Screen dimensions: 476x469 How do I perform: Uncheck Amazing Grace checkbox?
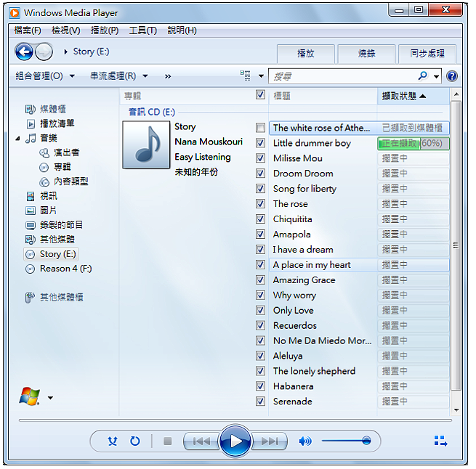260,280
